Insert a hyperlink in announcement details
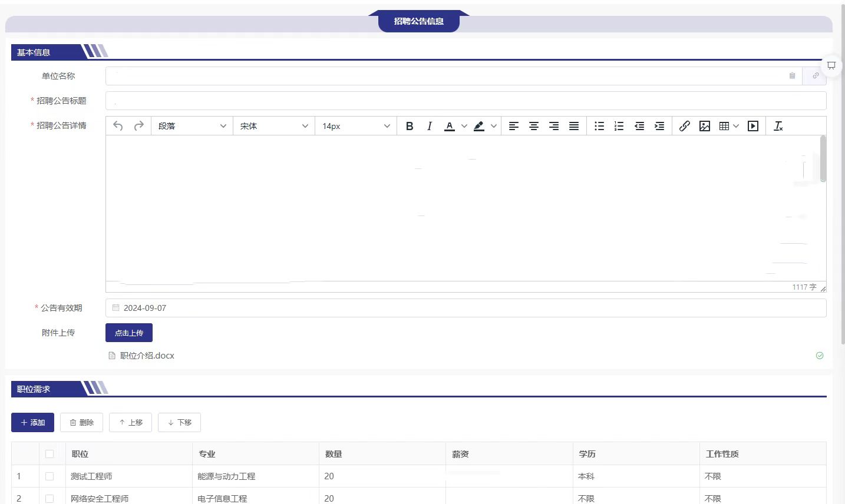This screenshot has width=845, height=504. click(x=684, y=126)
